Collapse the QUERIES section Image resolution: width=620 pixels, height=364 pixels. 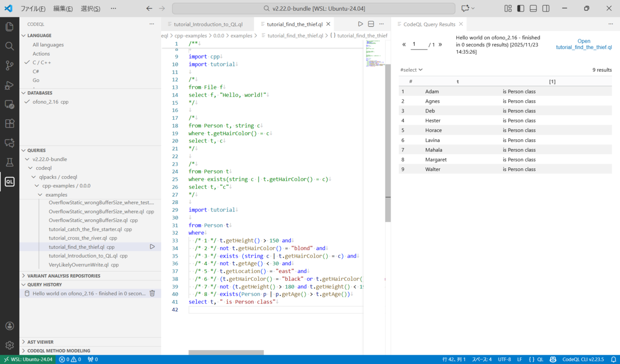point(36,150)
